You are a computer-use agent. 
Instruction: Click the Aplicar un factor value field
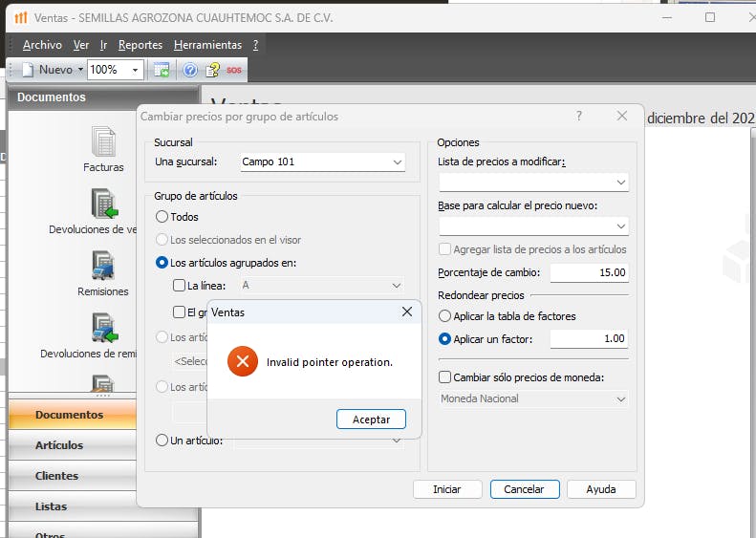(x=589, y=339)
